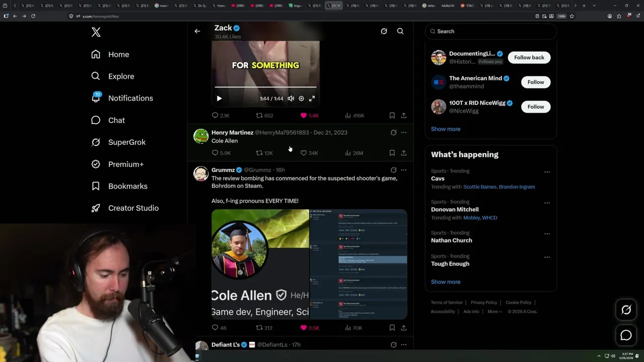Reload the page in browser toolbar
644x362 pixels.
tap(33, 16)
